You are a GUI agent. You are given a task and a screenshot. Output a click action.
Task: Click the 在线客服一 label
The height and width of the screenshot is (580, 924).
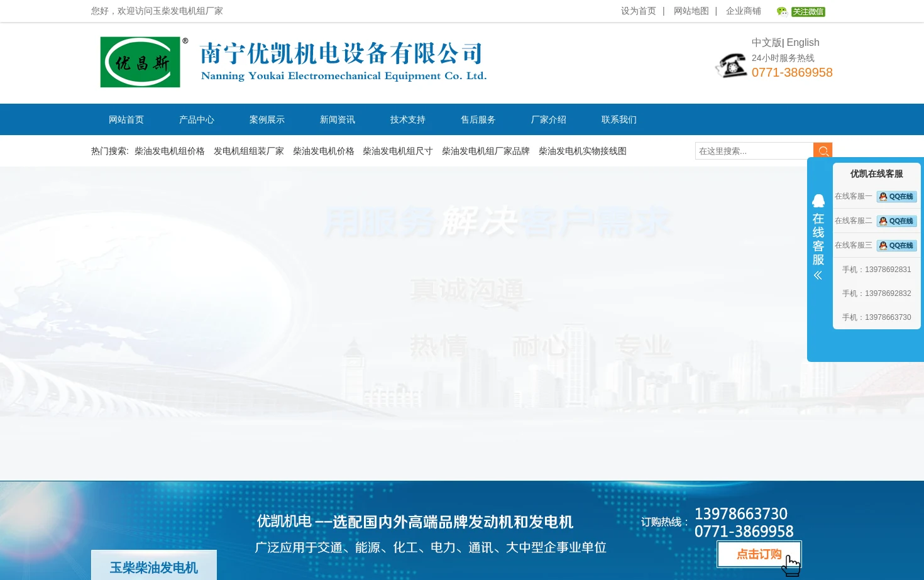coord(854,197)
